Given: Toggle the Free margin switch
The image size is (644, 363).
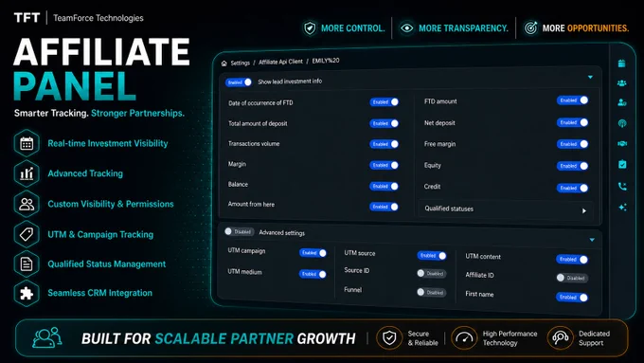Looking at the screenshot, I should coord(573,144).
